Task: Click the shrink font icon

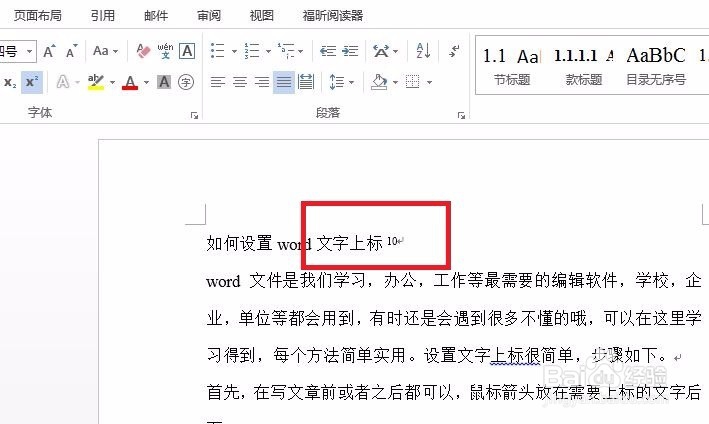Action: coord(71,51)
